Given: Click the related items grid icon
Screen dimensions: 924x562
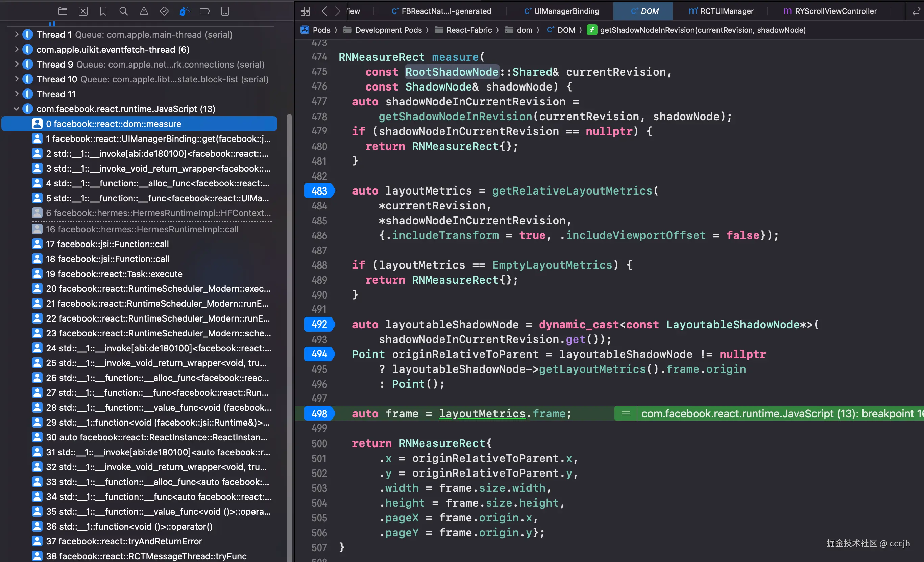Looking at the screenshot, I should (x=305, y=11).
